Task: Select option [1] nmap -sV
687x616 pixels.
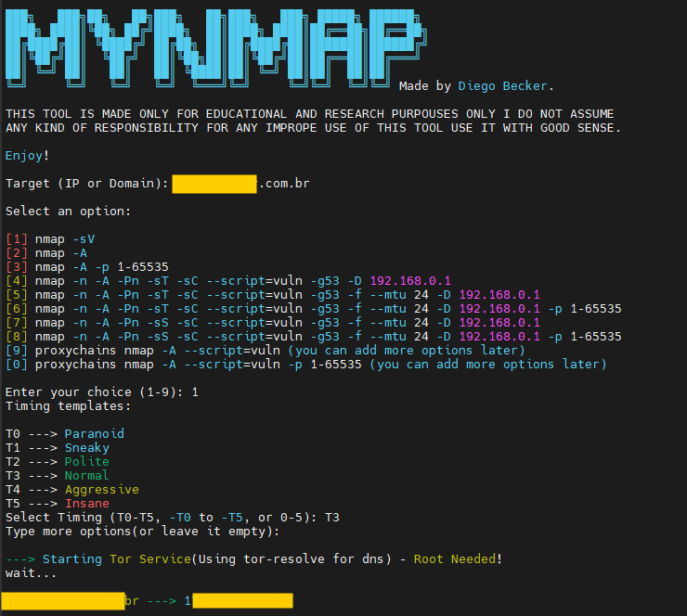Action: tap(50, 239)
